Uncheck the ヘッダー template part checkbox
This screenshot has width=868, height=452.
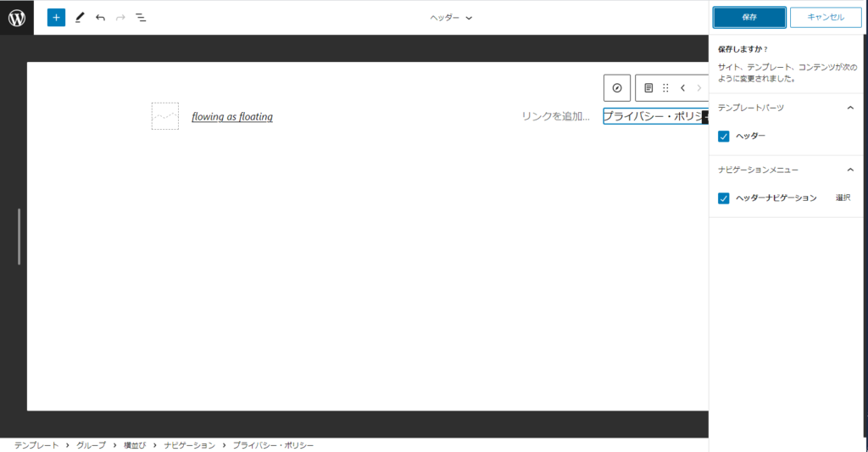point(724,137)
